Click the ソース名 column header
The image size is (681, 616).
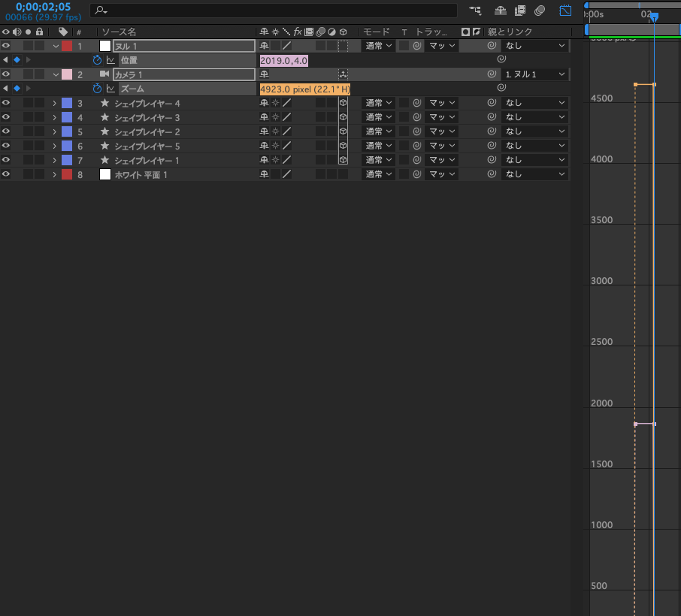pyautogui.click(x=119, y=32)
